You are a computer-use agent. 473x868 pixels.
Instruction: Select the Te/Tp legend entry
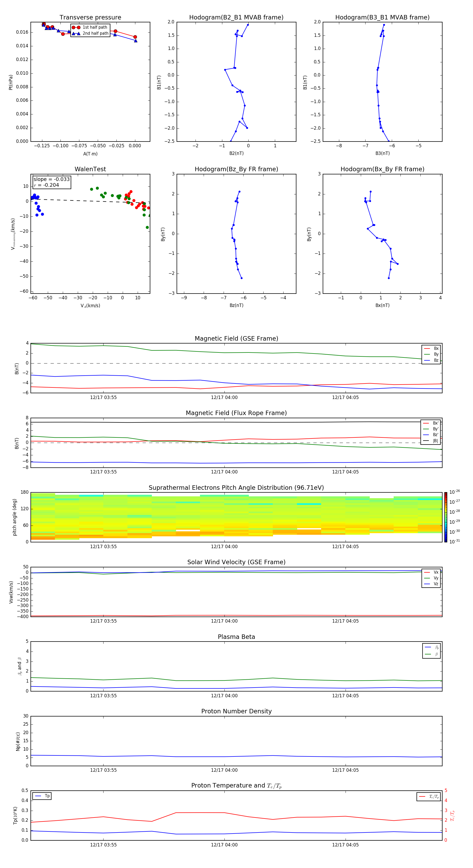coord(429,796)
